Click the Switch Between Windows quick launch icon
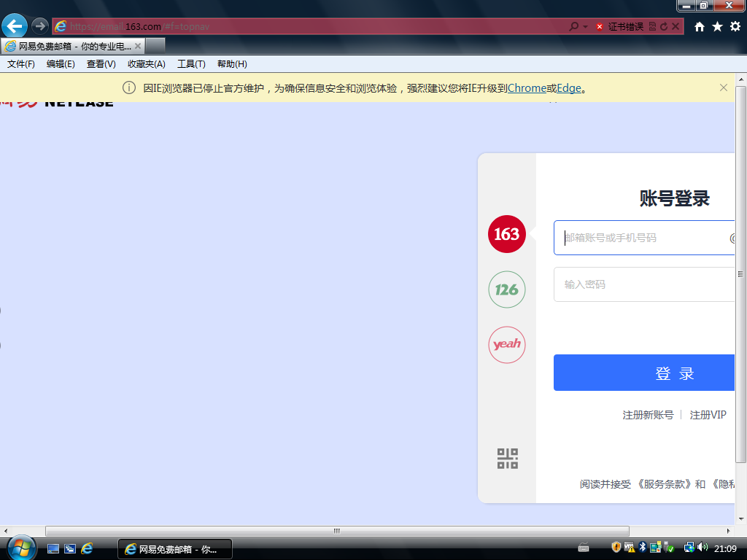This screenshot has height=560, width=747. coord(70,548)
